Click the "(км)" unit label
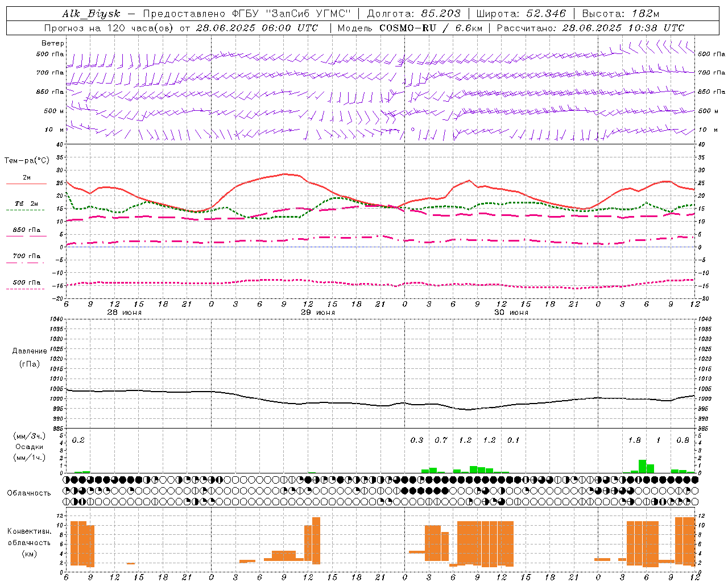Viewport: 728px width, 582px height. pyautogui.click(x=30, y=554)
